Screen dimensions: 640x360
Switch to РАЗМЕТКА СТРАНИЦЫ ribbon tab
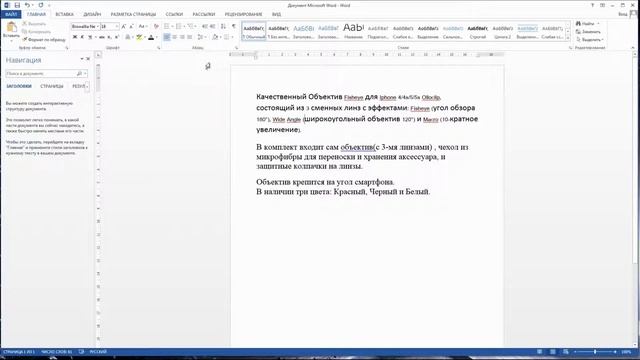tap(133, 14)
